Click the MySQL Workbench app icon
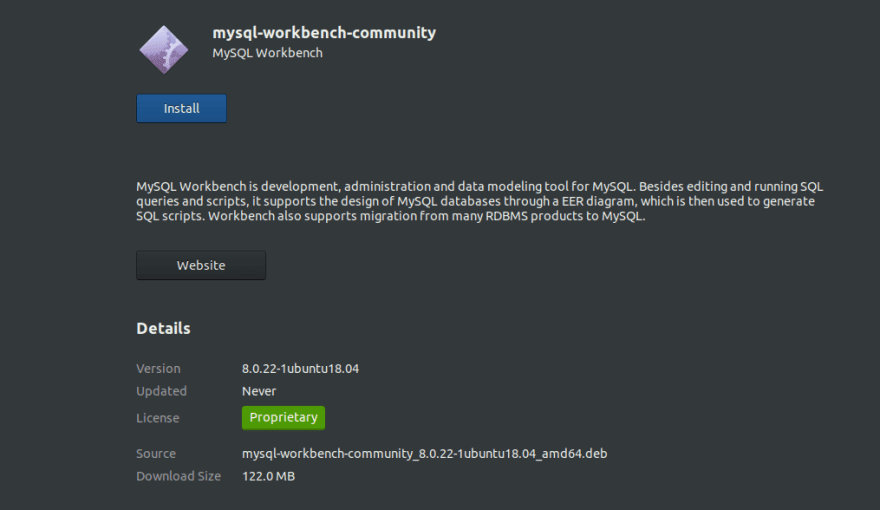880x510 pixels. coord(163,49)
